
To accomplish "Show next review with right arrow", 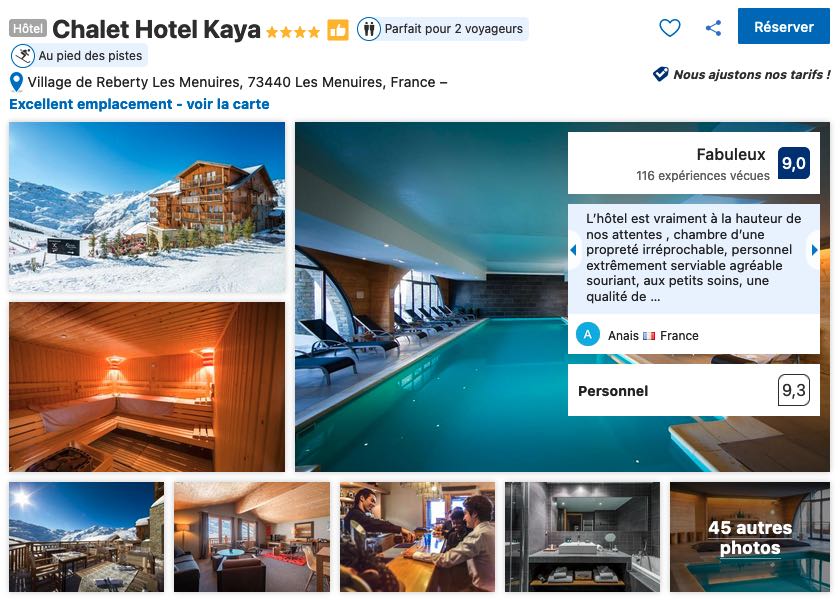I will 814,250.
